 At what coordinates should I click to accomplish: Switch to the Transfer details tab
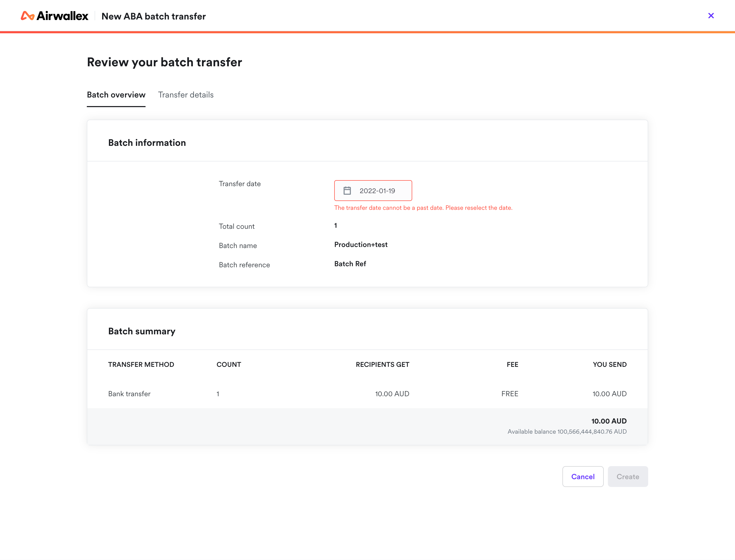[186, 95]
